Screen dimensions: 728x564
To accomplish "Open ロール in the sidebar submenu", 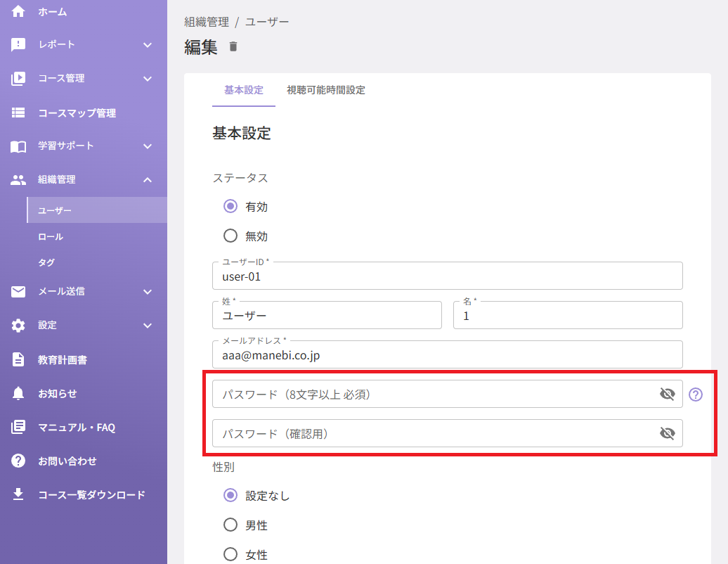I will pyautogui.click(x=50, y=236).
